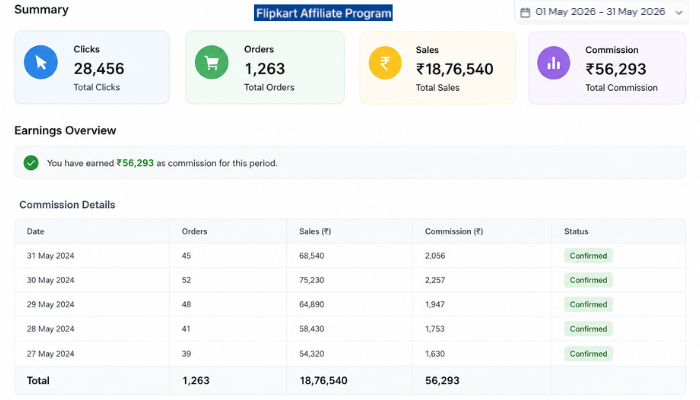Click commission value 1,753
The height and width of the screenshot is (400, 700).
click(x=435, y=329)
